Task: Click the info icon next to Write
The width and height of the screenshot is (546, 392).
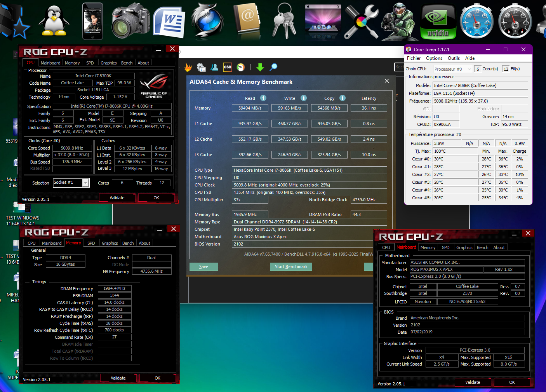Action: click(x=304, y=98)
